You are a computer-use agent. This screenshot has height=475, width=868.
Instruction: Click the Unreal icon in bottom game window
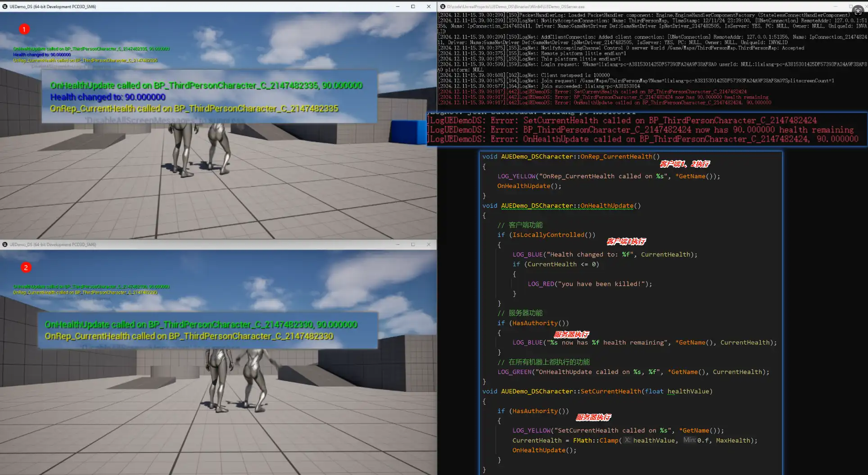point(5,245)
